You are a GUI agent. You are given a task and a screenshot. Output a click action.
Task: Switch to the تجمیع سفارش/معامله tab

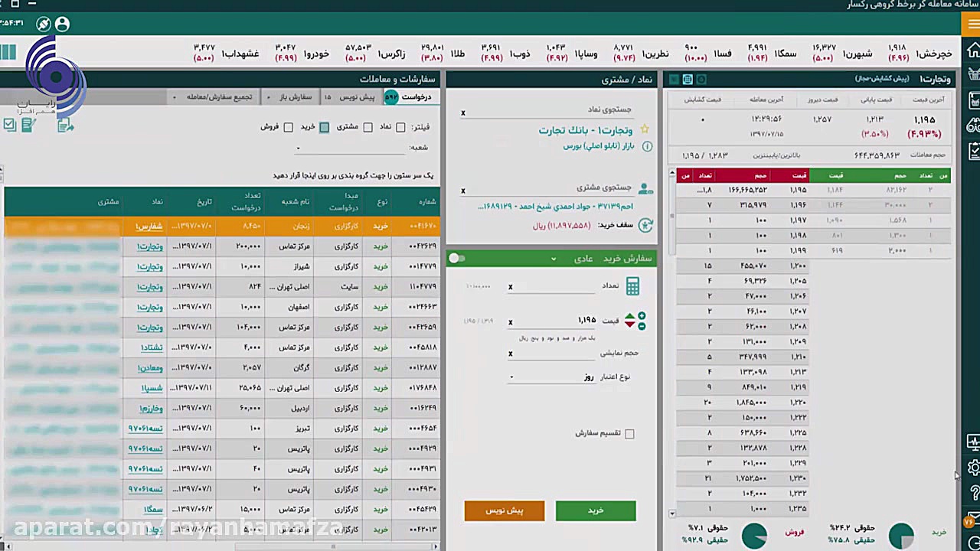(214, 97)
